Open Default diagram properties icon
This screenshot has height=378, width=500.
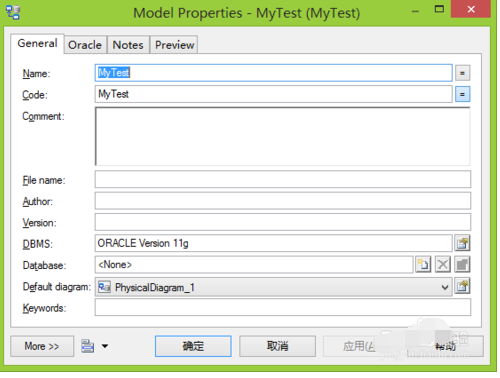[462, 286]
